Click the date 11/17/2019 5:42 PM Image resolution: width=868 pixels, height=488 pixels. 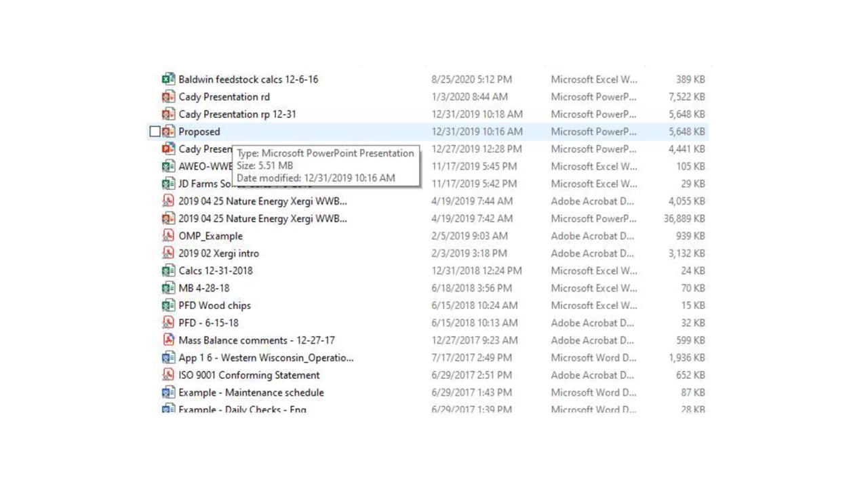click(x=474, y=184)
